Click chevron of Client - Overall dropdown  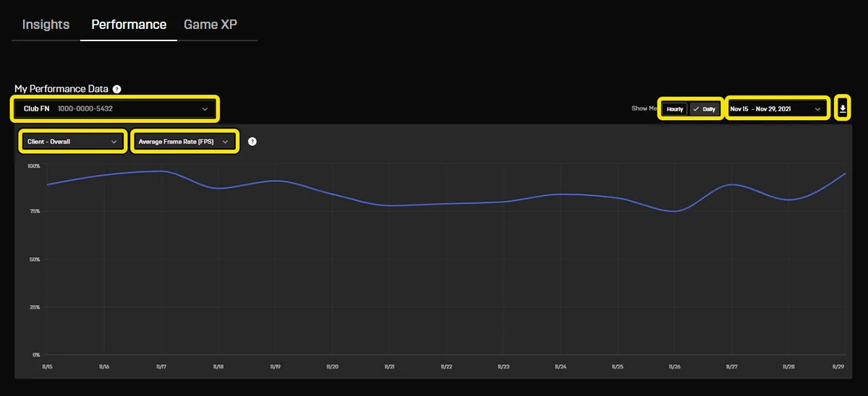point(114,142)
